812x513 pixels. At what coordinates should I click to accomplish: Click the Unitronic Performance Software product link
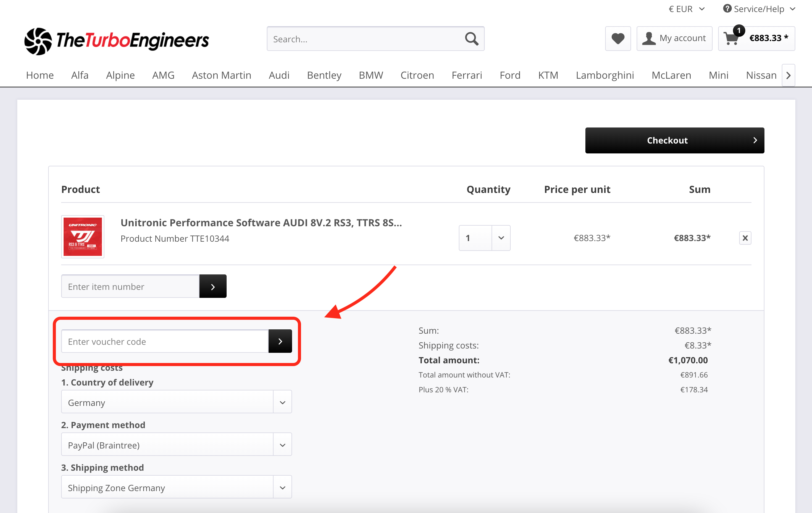pos(261,223)
